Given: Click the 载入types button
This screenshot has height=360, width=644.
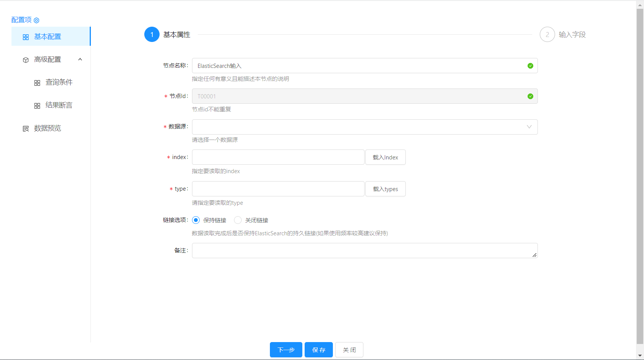Looking at the screenshot, I should pos(385,189).
